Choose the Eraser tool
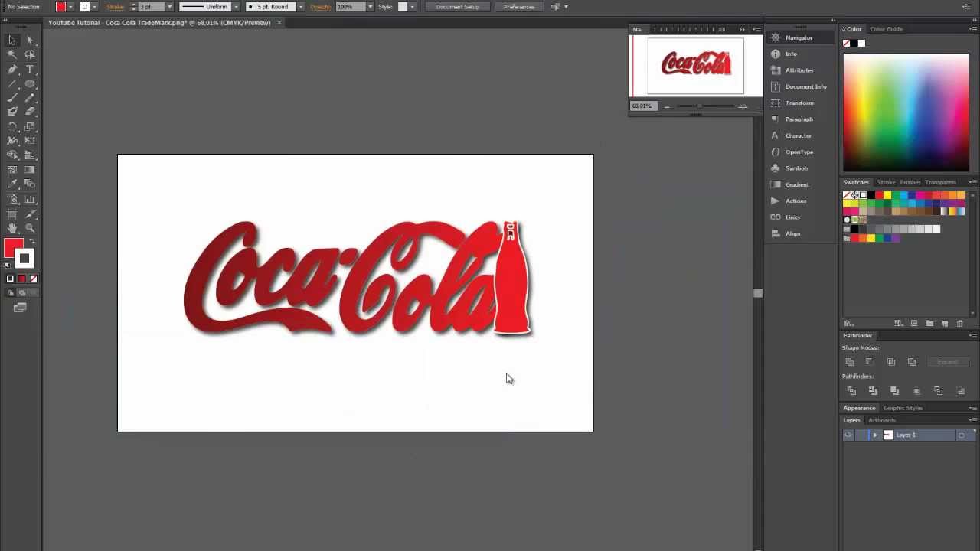Image resolution: width=980 pixels, height=551 pixels. pyautogui.click(x=30, y=112)
